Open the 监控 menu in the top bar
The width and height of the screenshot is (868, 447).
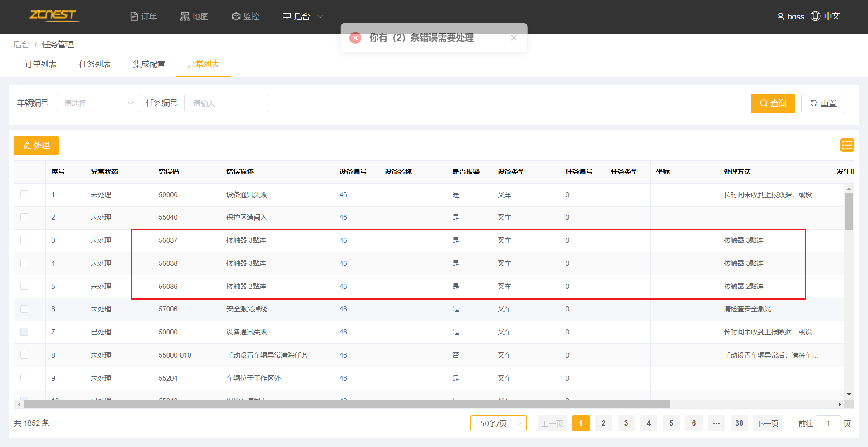pos(245,17)
